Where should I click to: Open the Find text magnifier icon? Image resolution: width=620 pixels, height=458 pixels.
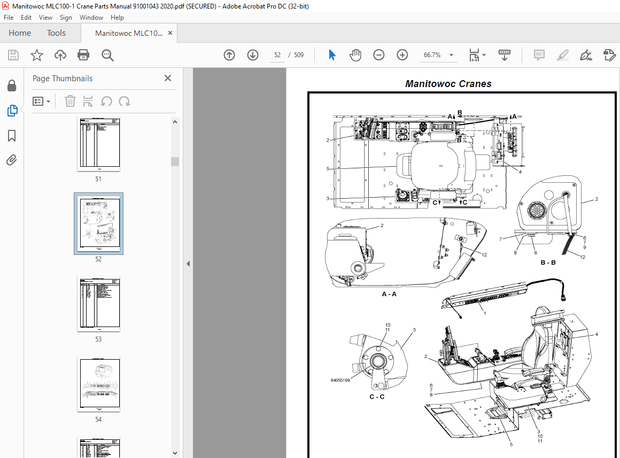coord(107,55)
